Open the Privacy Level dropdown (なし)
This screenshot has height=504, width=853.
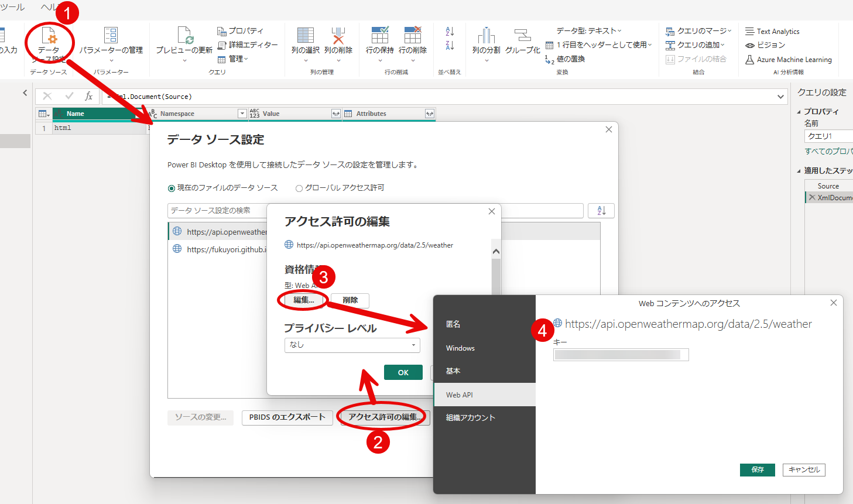352,345
